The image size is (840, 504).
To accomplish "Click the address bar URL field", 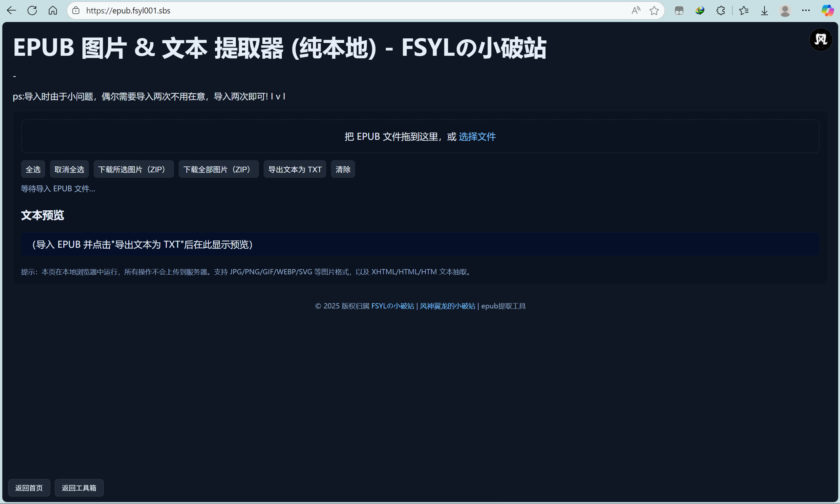I will pyautogui.click(x=340, y=10).
